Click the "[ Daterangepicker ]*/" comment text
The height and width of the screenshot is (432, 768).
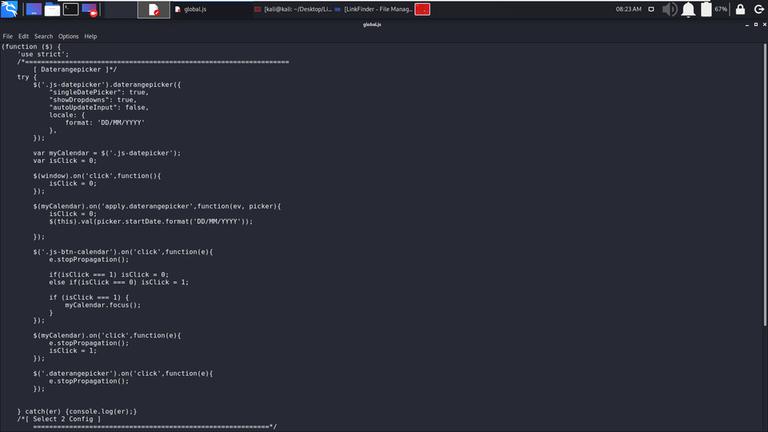[75, 70]
